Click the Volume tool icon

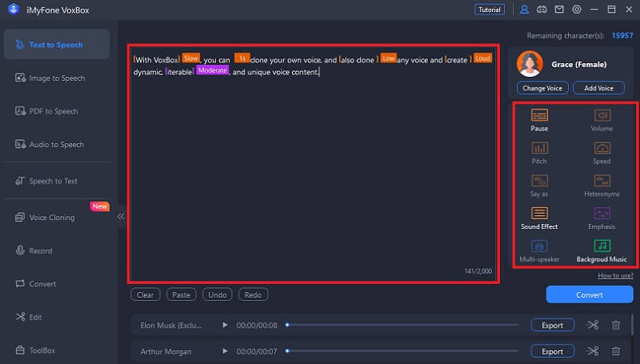[x=602, y=115]
